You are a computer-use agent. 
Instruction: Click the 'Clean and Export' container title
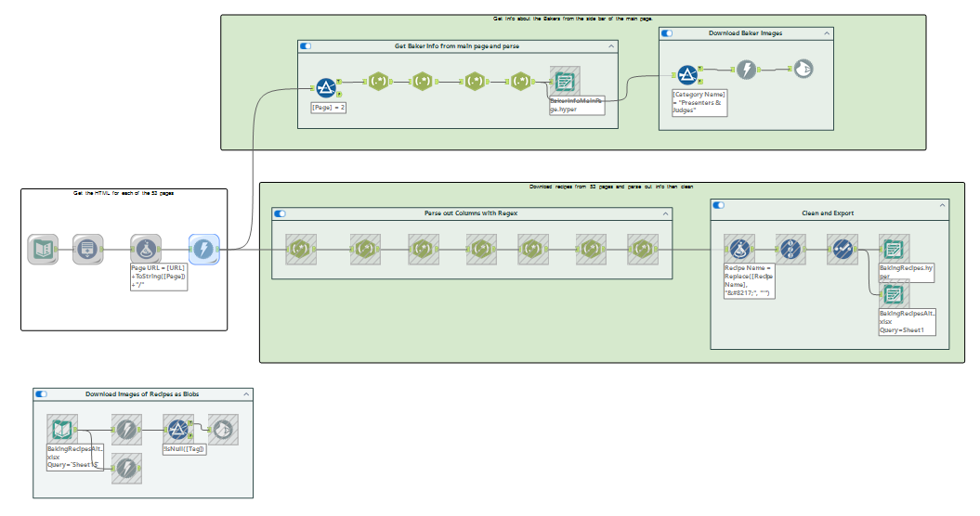click(828, 213)
